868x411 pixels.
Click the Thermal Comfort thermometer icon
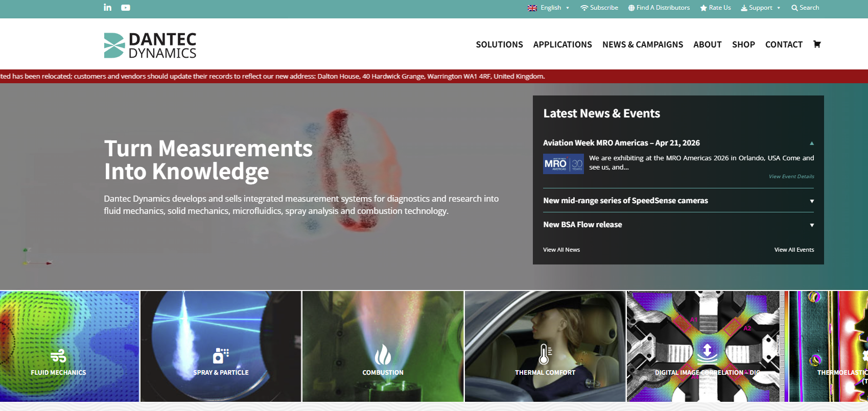click(545, 354)
